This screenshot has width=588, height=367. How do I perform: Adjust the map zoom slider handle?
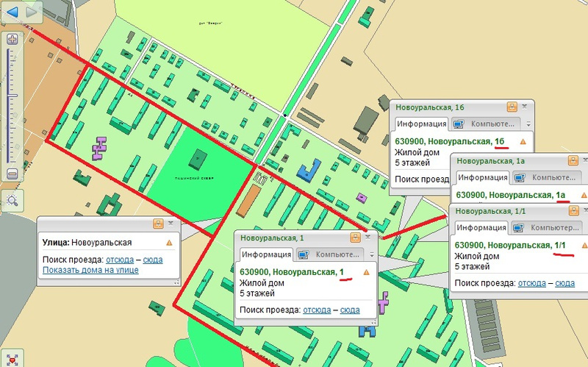(x=12, y=96)
